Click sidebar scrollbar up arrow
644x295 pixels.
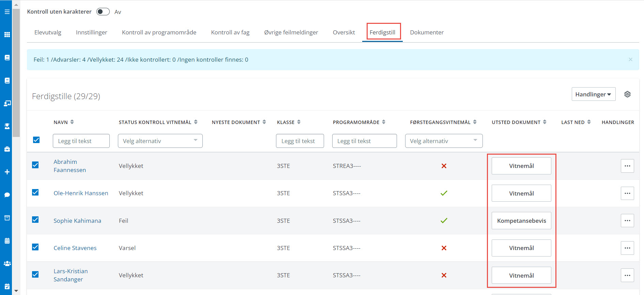[16, 5]
